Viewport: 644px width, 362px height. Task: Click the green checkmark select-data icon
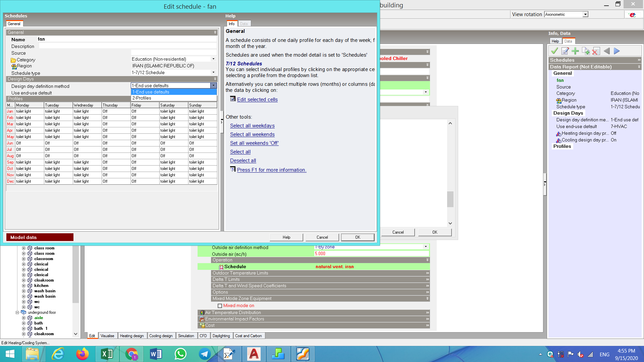pos(554,51)
